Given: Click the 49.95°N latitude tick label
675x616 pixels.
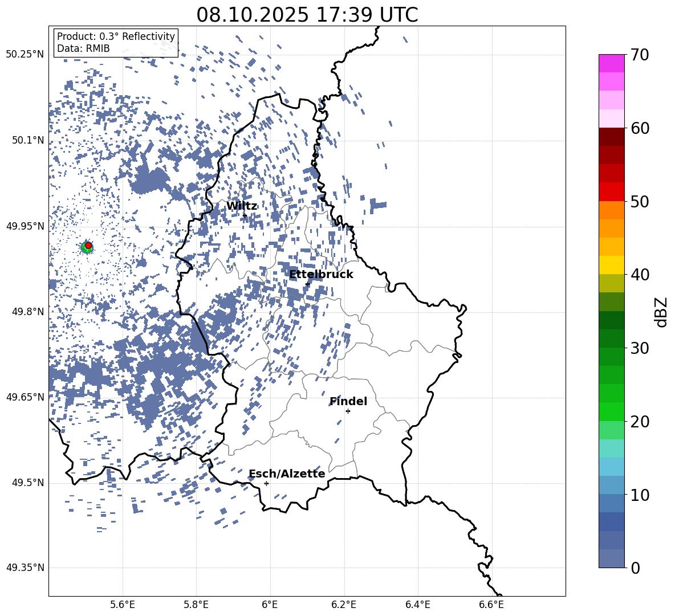Looking at the screenshot, I should pos(25,226).
